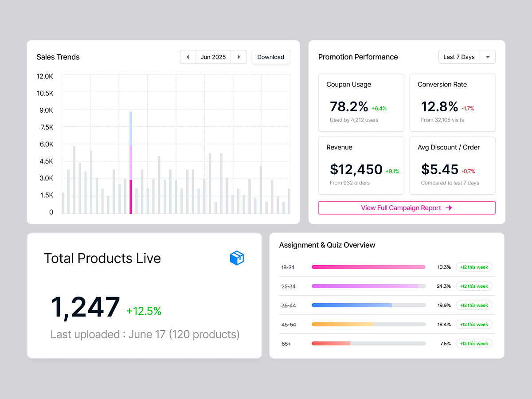This screenshot has height=399, width=532.
Task: Open the Avg Discount / Order card
Action: point(453,166)
